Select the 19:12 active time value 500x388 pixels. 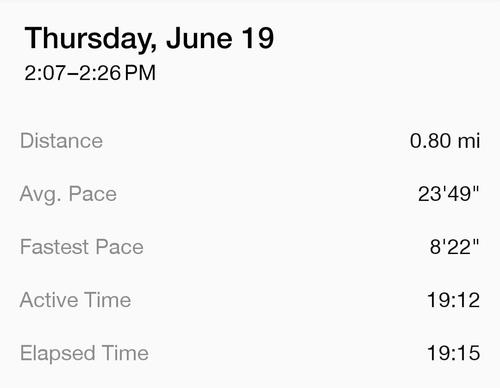(453, 300)
